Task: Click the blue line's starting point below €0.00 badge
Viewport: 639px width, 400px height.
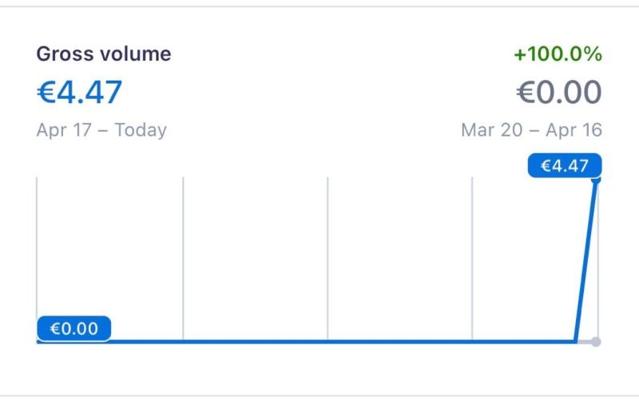Action: 39,342
